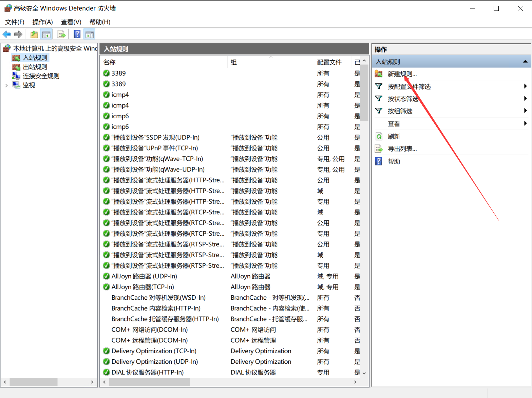This screenshot has width=532, height=398.
Task: Click the 按状态筛选 funnel icon
Action: tap(379, 99)
